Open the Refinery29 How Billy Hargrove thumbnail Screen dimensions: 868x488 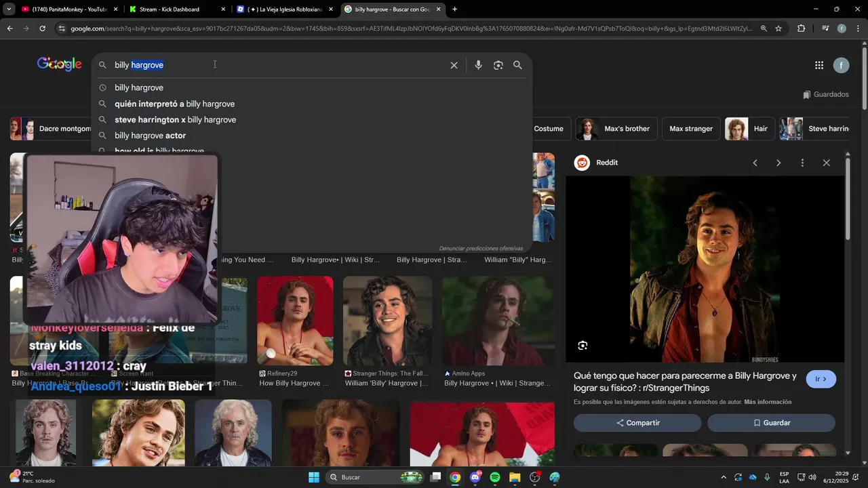295,321
